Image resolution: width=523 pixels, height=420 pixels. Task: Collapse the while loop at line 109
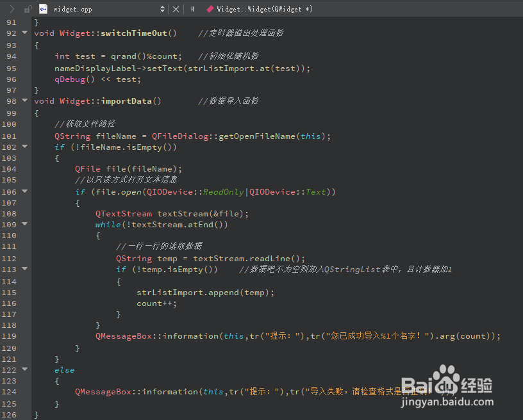pyautogui.click(x=25, y=224)
